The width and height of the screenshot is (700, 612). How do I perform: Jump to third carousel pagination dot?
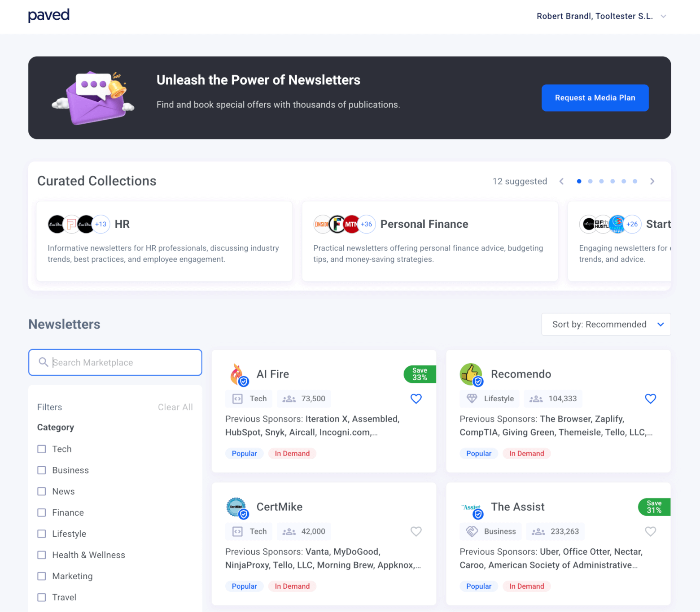[601, 181]
